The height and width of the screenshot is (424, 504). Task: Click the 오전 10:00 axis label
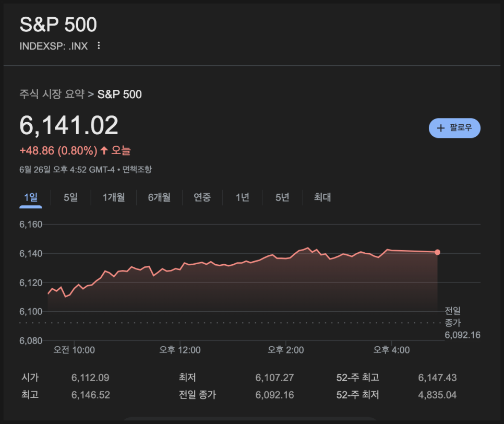74,350
